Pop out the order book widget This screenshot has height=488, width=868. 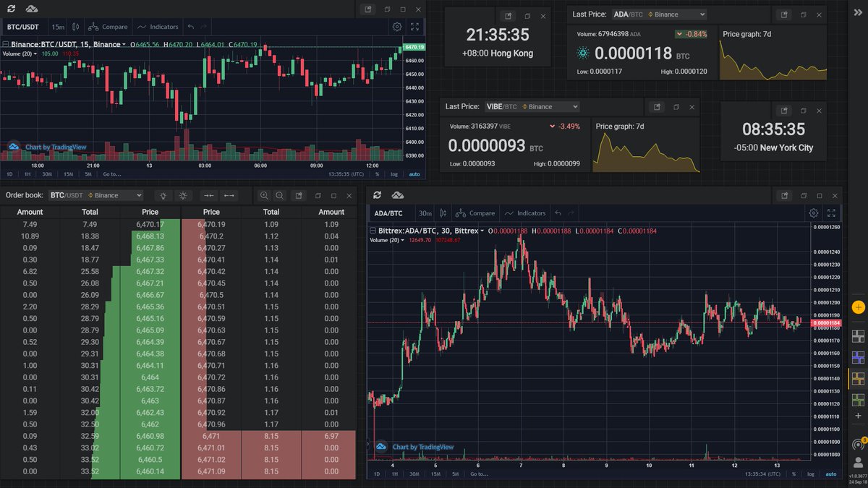click(x=298, y=195)
